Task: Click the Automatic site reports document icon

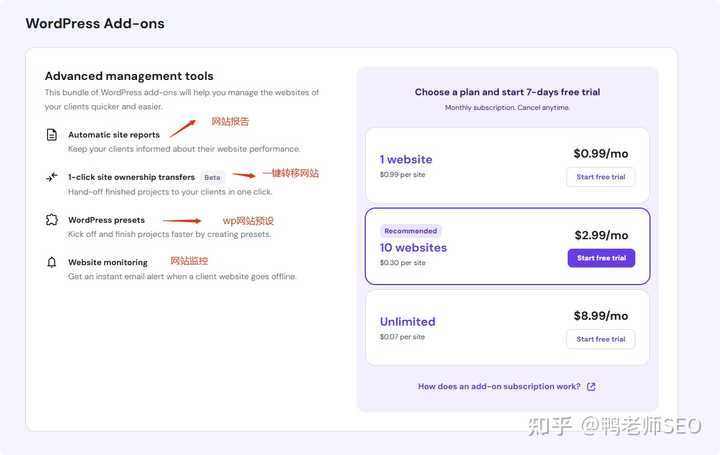Action: click(x=52, y=135)
